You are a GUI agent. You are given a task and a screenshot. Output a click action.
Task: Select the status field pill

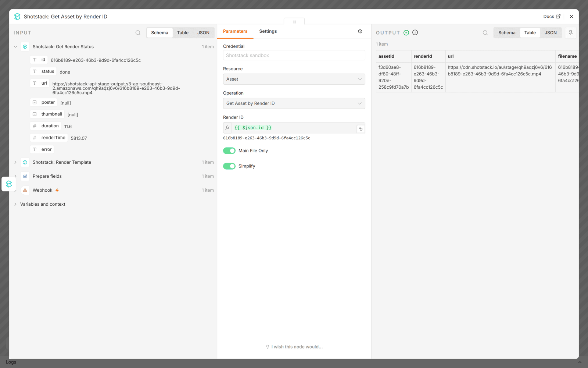tap(43, 71)
